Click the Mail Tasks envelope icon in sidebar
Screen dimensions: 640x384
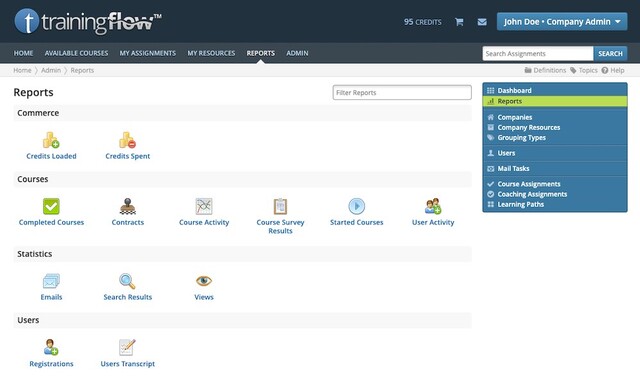pos(491,169)
